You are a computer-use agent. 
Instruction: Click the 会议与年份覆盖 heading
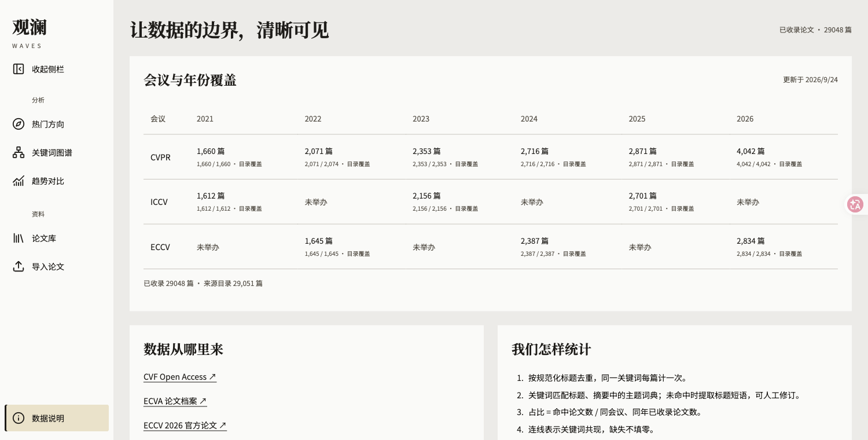tap(190, 80)
